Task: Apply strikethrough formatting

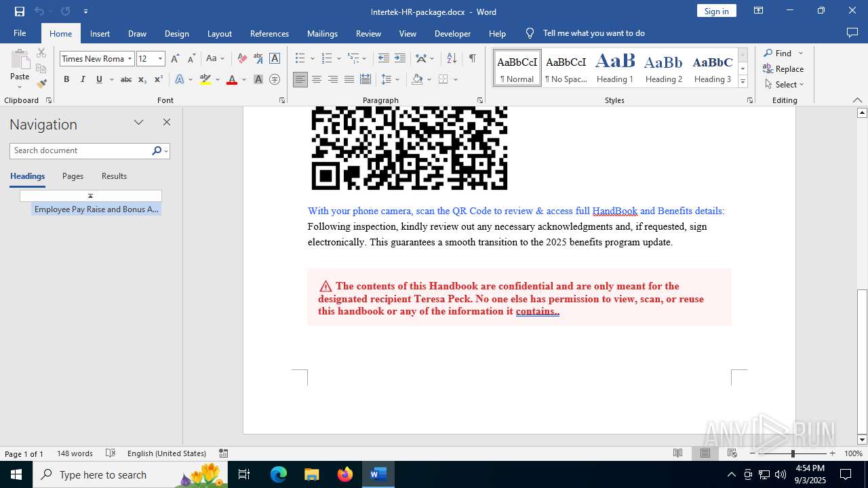Action: pyautogui.click(x=126, y=79)
